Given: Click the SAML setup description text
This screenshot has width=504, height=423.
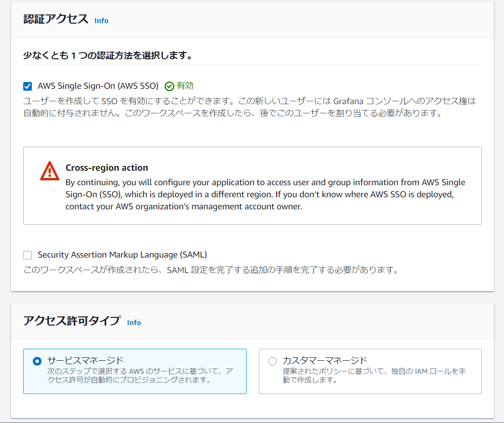Looking at the screenshot, I should 211,270.
